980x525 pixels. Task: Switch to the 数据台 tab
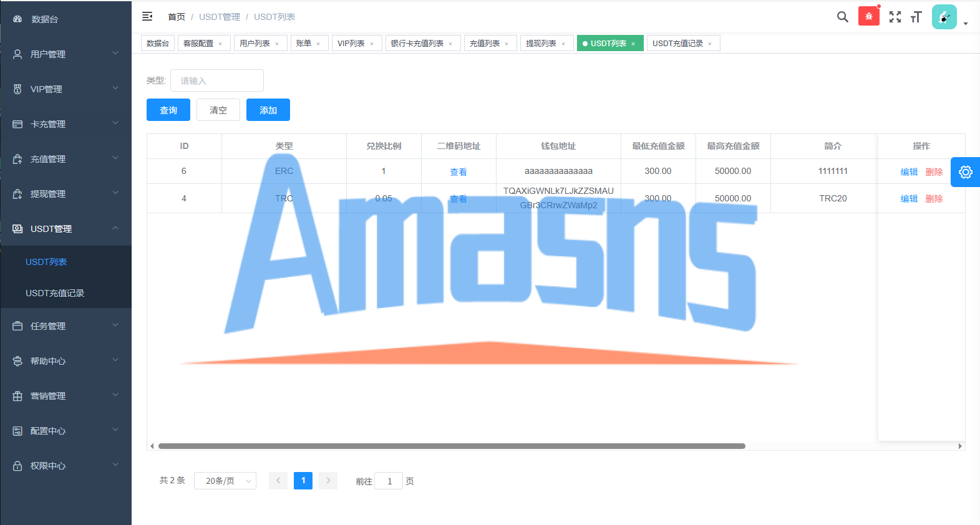[x=158, y=43]
